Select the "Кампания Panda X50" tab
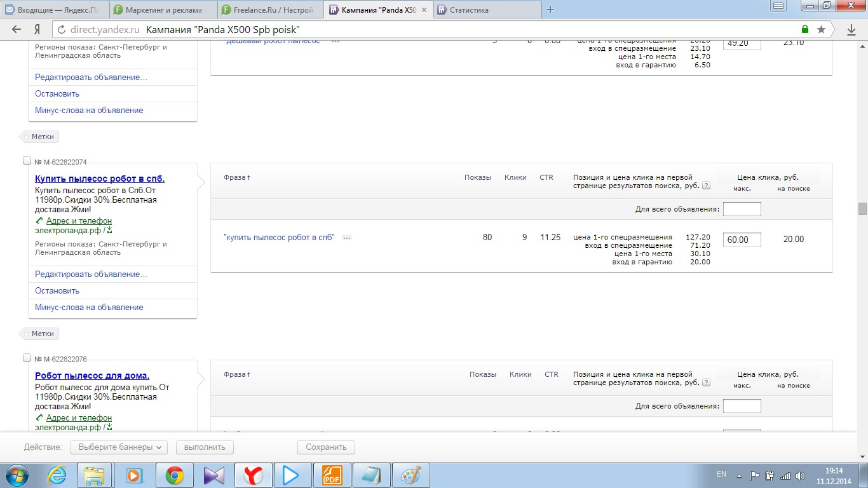 click(x=377, y=10)
